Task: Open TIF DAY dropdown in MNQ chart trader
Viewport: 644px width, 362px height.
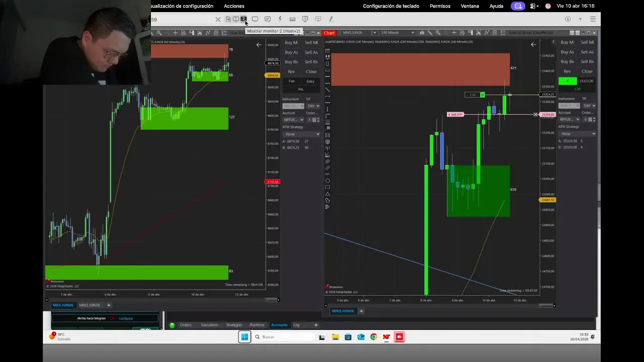Action: (589, 106)
